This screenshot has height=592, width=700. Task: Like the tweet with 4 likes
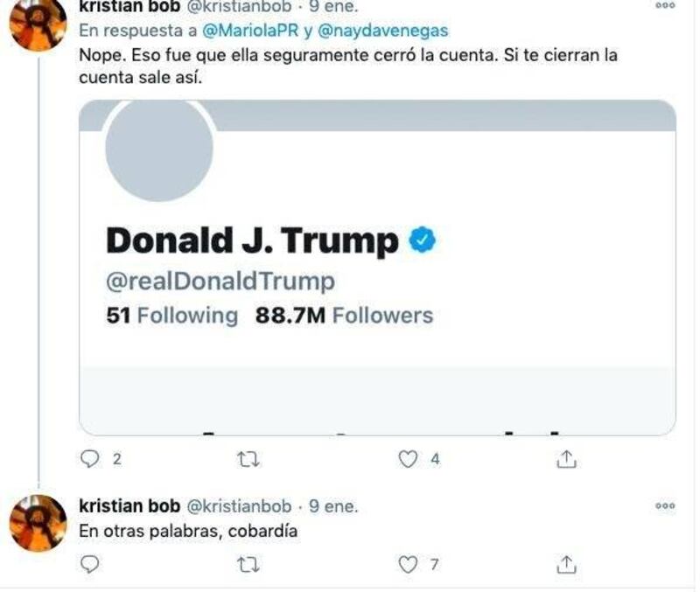pyautogui.click(x=408, y=458)
